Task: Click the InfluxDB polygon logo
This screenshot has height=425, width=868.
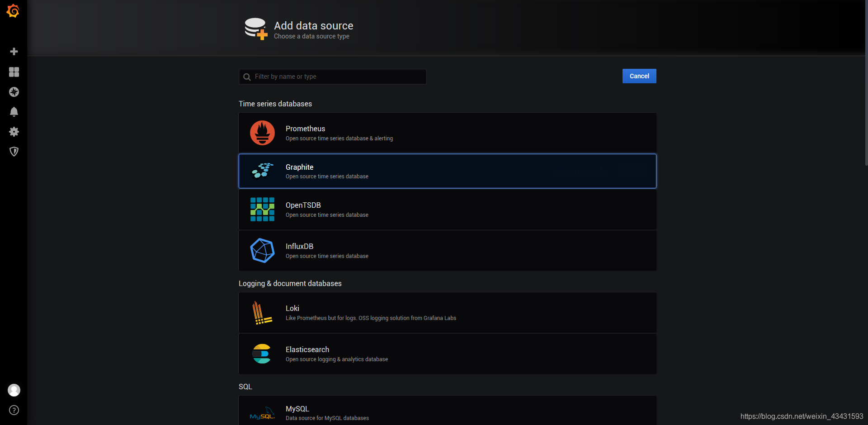Action: pyautogui.click(x=262, y=250)
